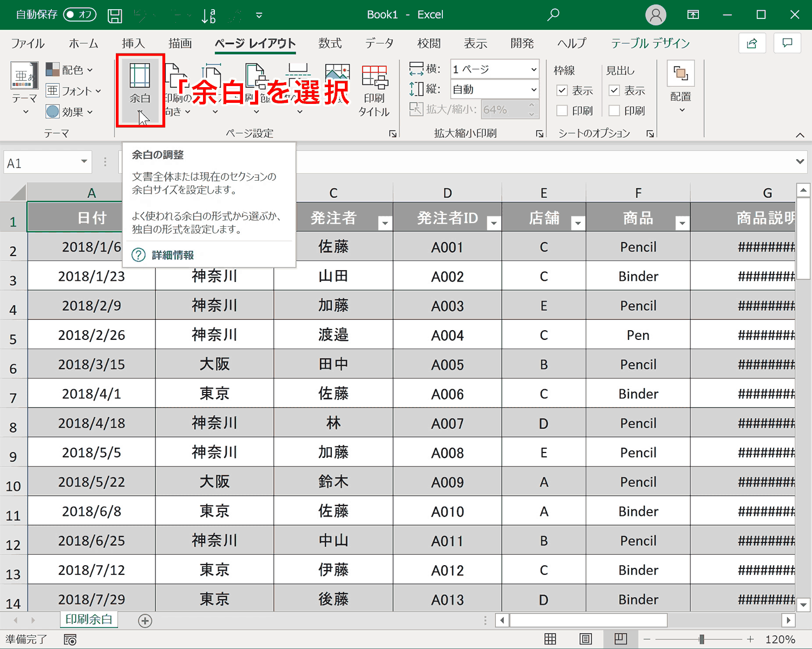The image size is (812, 649).
Task: Open the Comments icon beside the ribbon tabs
Action: point(788,43)
